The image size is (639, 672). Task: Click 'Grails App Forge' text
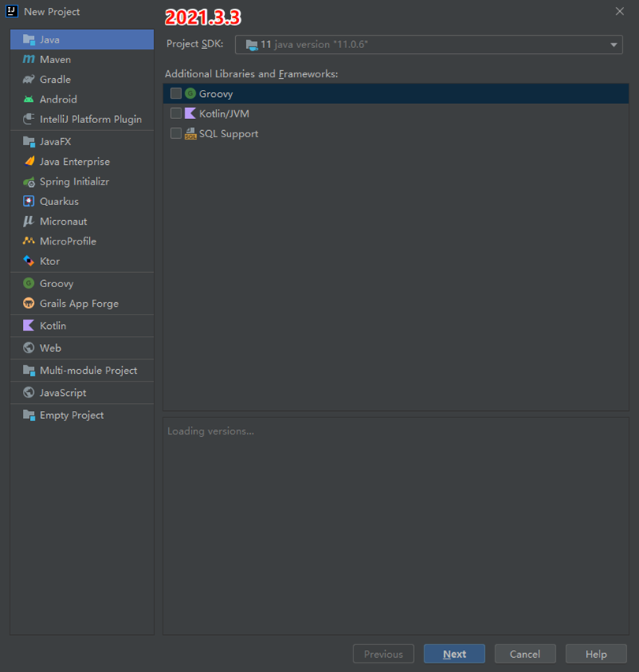click(79, 304)
